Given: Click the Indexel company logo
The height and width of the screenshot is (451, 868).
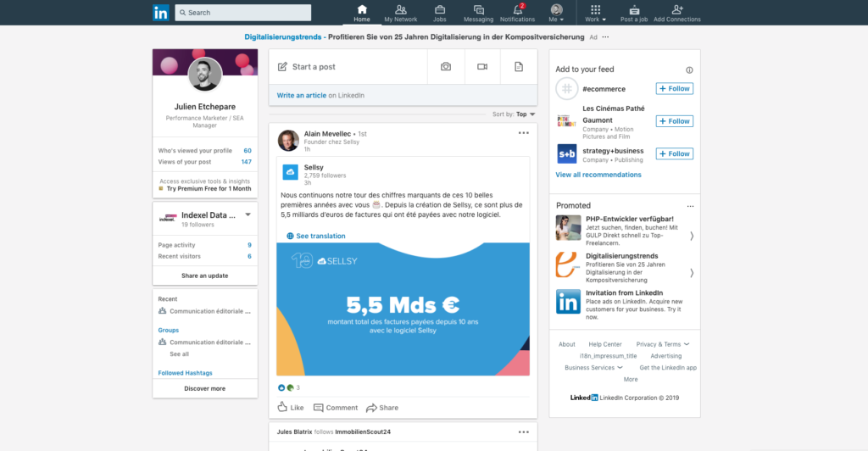Looking at the screenshot, I should click(x=167, y=219).
